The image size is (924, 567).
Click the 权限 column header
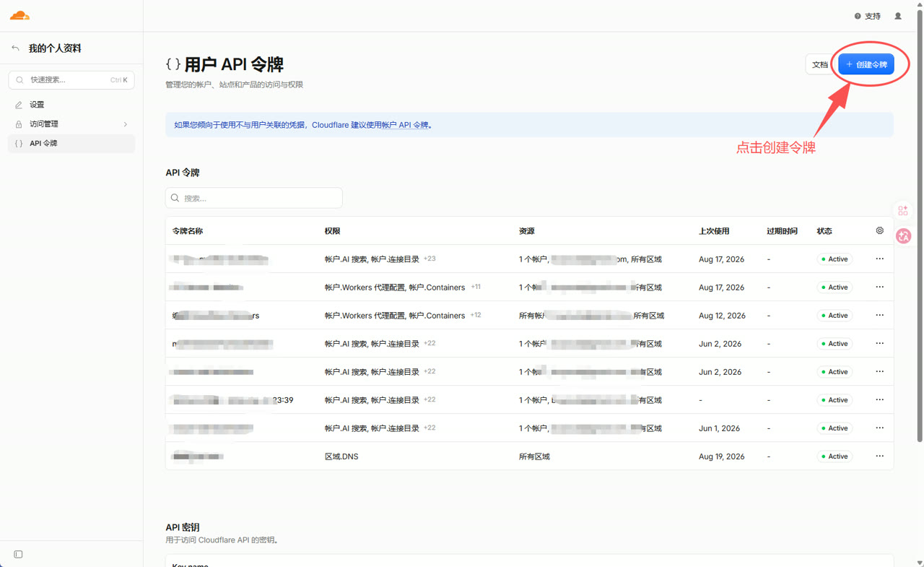(332, 231)
